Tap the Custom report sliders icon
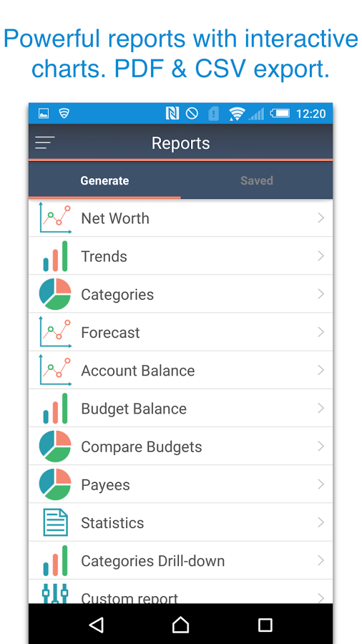The height and width of the screenshot is (644, 362). [55, 593]
